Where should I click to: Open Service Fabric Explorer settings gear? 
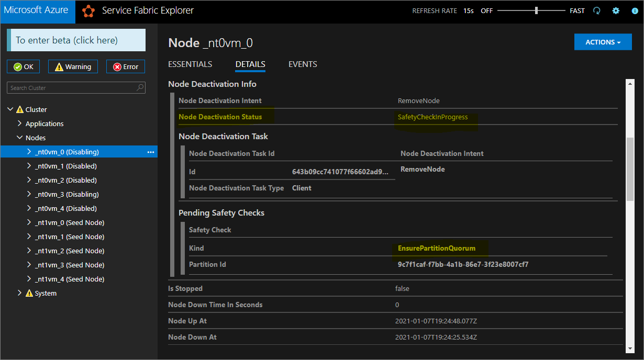click(x=616, y=10)
